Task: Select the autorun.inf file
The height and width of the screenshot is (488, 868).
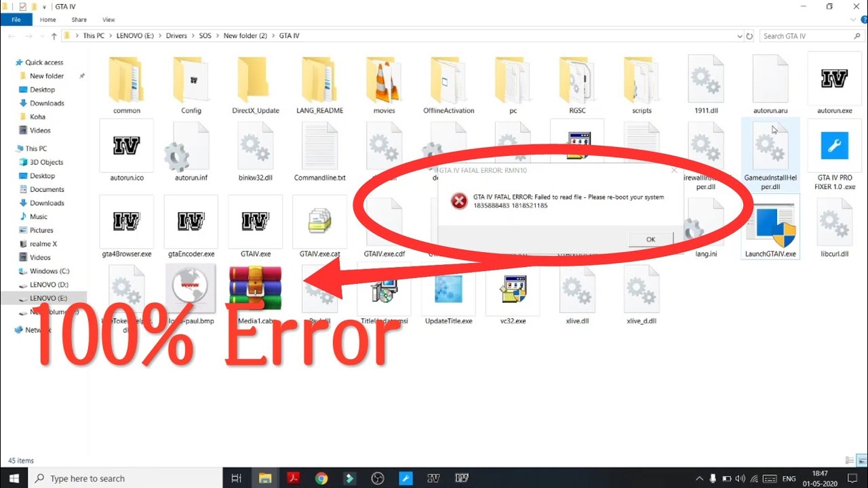Action: (x=191, y=151)
